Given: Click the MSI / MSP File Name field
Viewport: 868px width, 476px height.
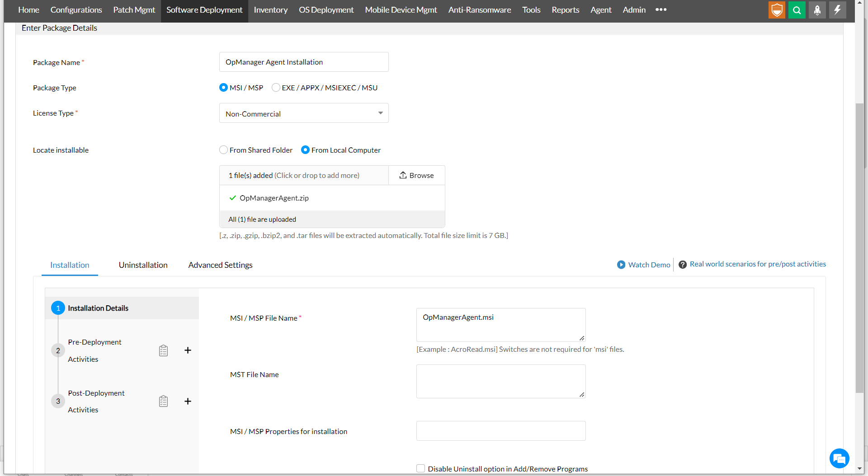Looking at the screenshot, I should tap(501, 325).
